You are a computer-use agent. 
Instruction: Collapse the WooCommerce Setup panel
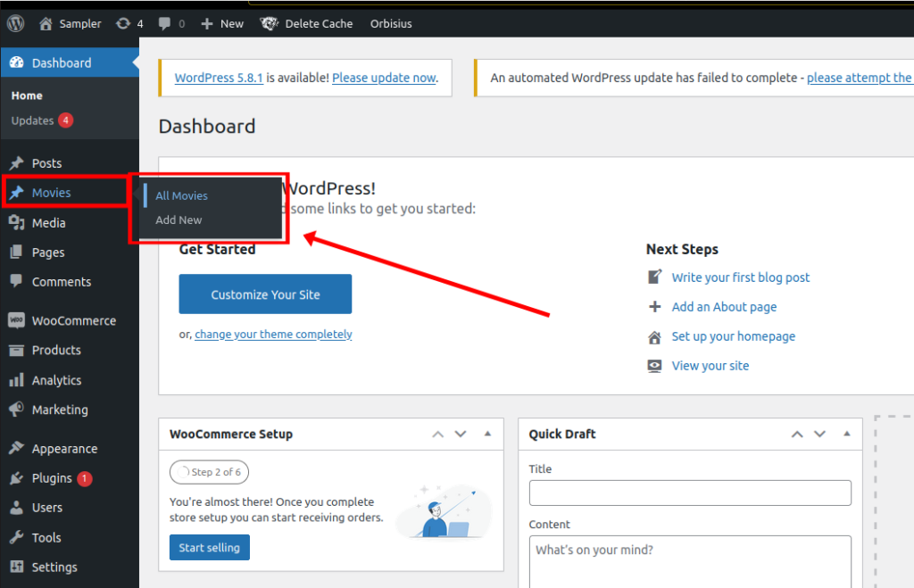click(x=487, y=434)
